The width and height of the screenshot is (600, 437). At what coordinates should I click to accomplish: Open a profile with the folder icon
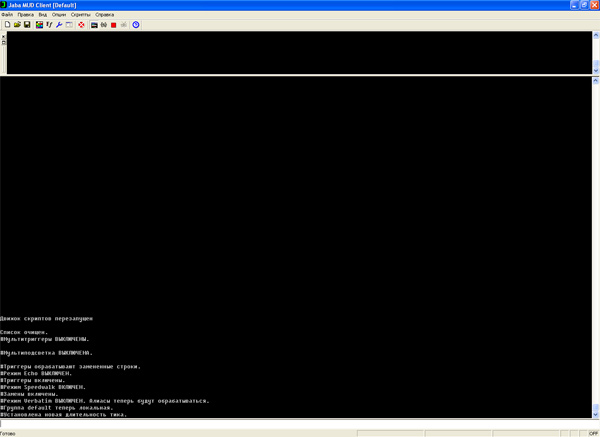click(17, 25)
